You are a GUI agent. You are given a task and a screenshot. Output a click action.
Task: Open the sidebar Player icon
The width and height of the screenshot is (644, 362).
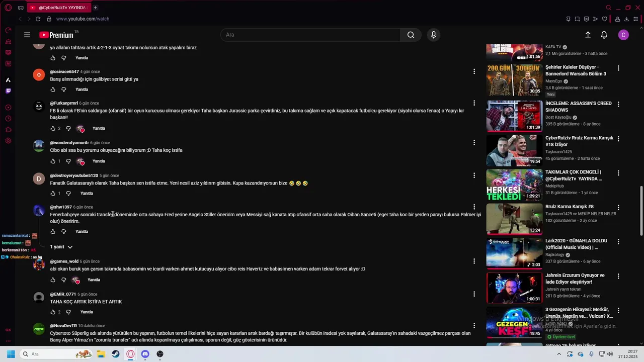pyautogui.click(x=8, y=108)
